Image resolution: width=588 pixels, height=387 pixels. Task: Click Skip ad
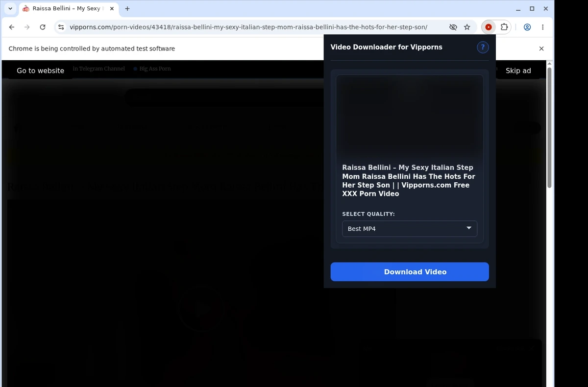(x=518, y=71)
